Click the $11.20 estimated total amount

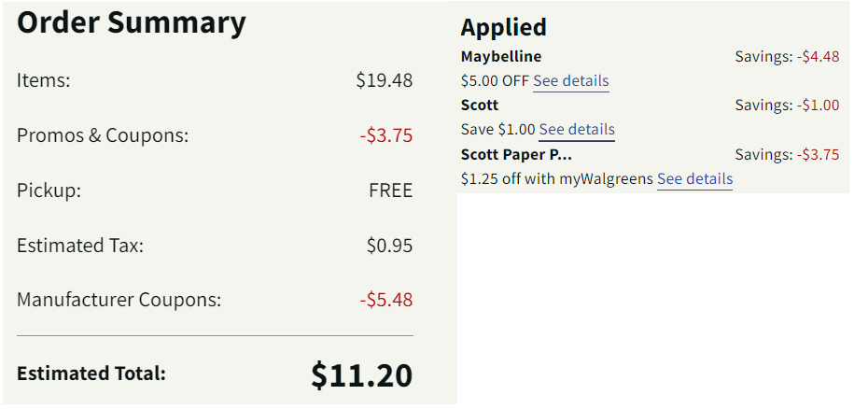pos(361,374)
